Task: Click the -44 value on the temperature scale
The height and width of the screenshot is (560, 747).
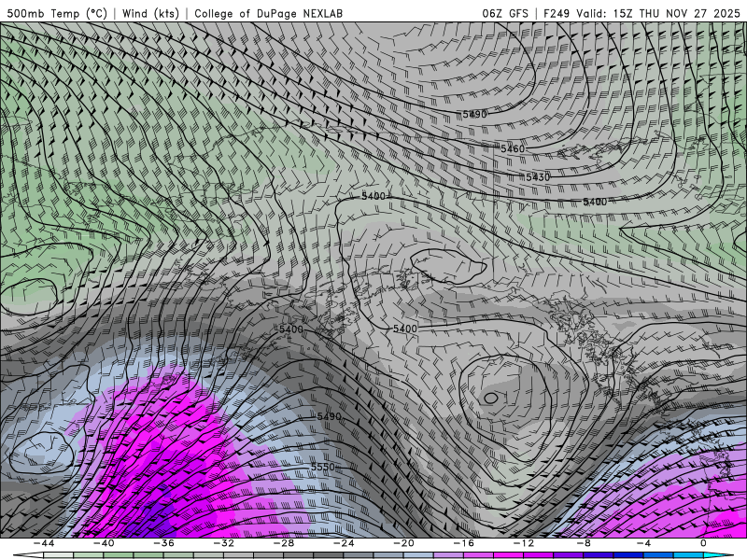Action: point(44,543)
